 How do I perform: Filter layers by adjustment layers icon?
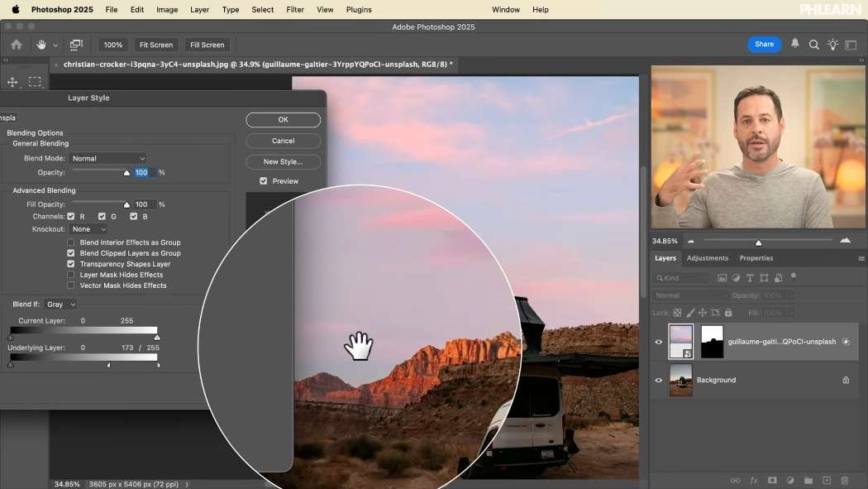(736, 278)
